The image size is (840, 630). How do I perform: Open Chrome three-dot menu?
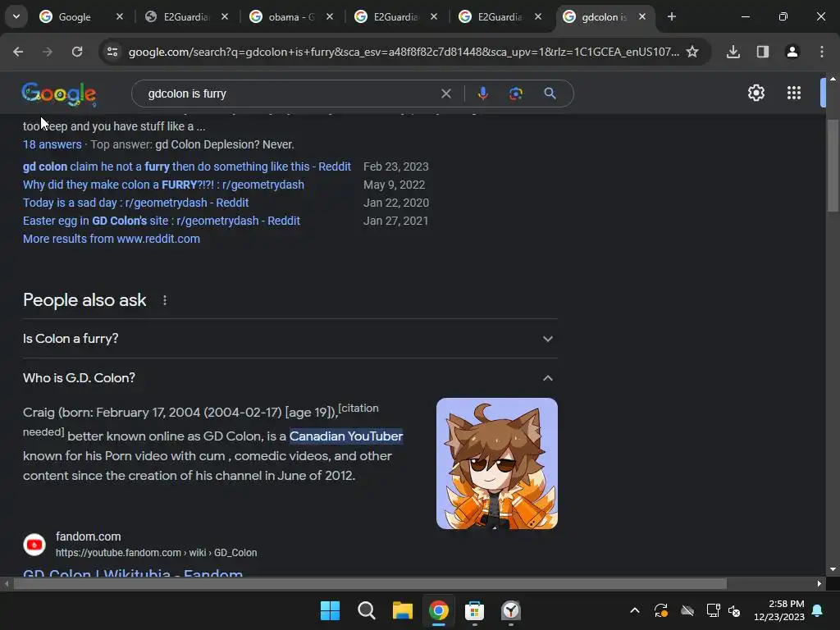(821, 52)
